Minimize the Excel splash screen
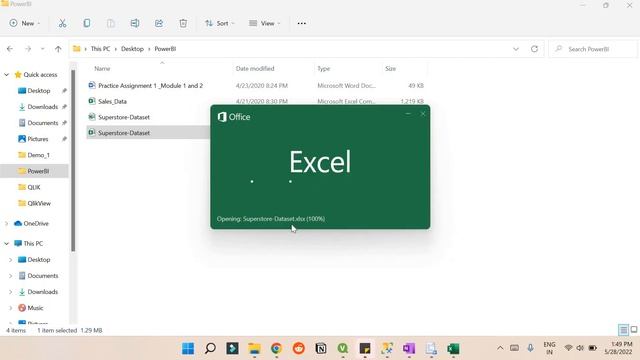 408,114
